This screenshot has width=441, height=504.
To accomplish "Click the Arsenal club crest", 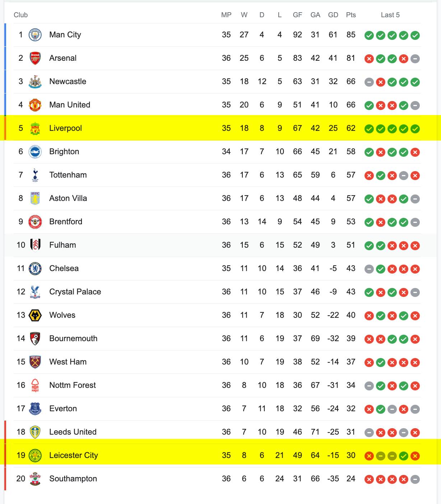I will tap(35, 58).
